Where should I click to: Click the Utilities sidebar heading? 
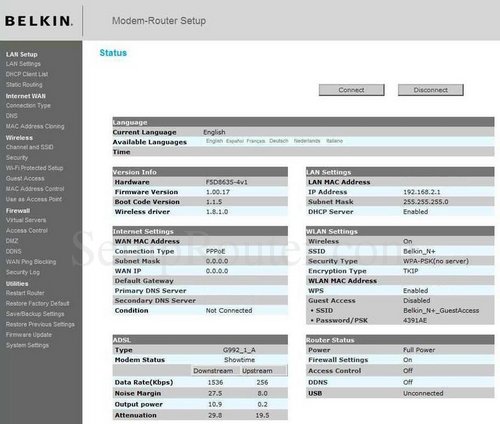pyautogui.click(x=17, y=283)
